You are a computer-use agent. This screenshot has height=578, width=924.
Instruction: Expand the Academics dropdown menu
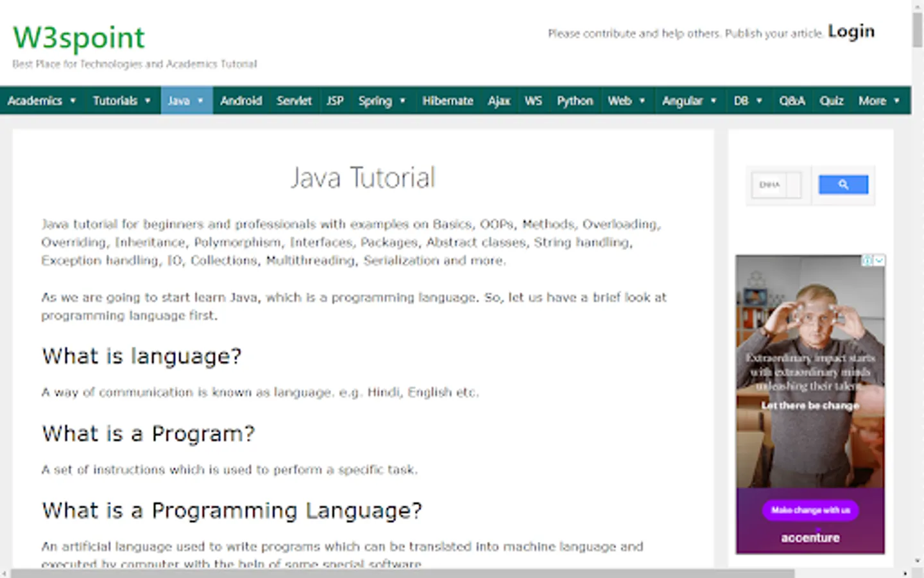[42, 101]
